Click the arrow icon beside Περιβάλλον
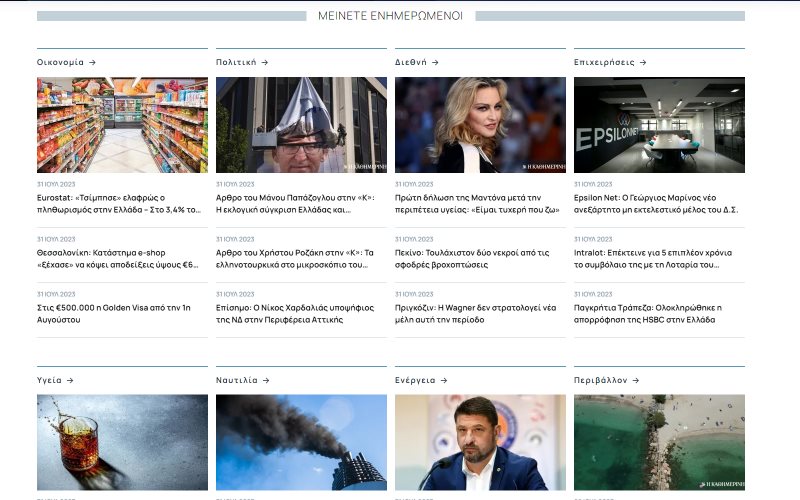The height and width of the screenshot is (500, 800). click(636, 380)
